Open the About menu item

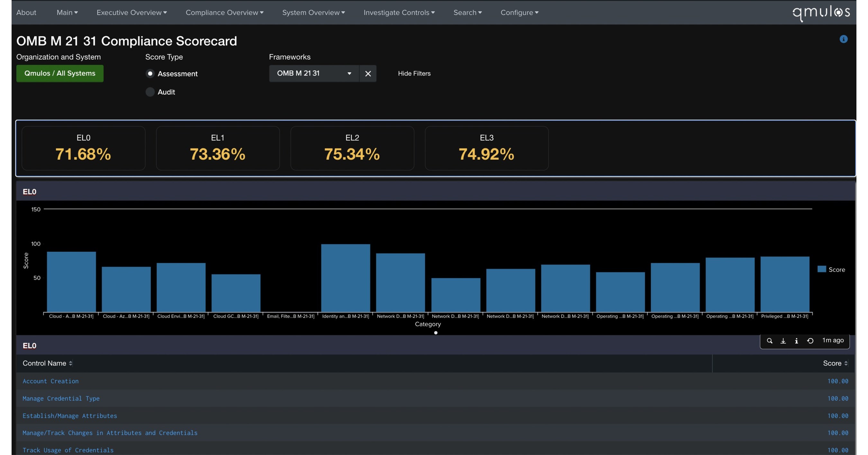(26, 13)
